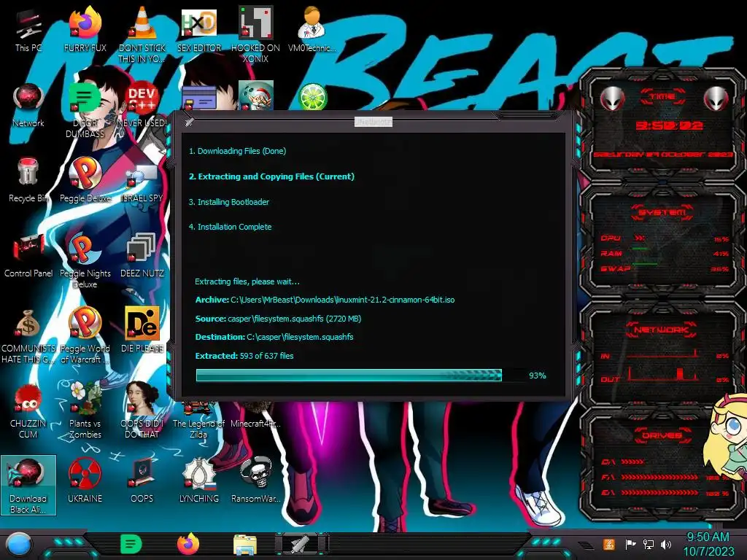
Task: Open the D FOR DUMBASS green icon
Action: click(85, 109)
